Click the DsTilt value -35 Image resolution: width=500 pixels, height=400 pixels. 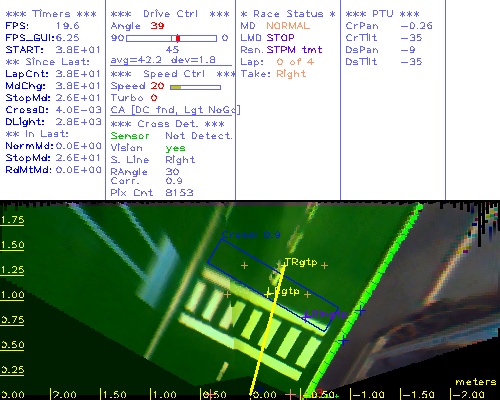click(x=411, y=62)
